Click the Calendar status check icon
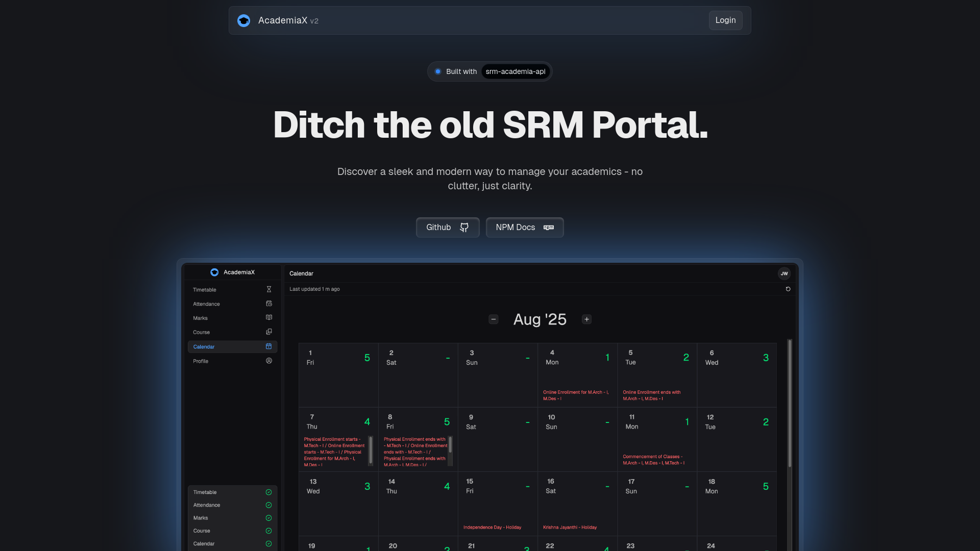980x551 pixels. click(268, 544)
